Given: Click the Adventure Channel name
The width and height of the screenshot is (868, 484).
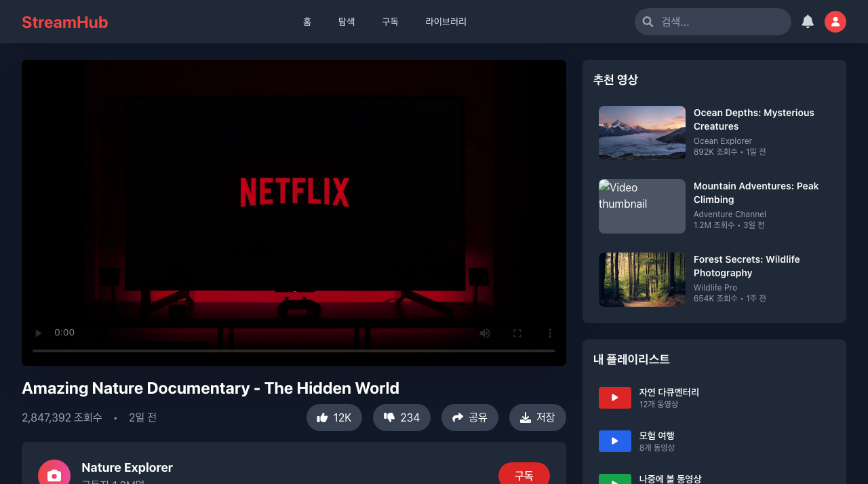Looking at the screenshot, I should tap(730, 215).
